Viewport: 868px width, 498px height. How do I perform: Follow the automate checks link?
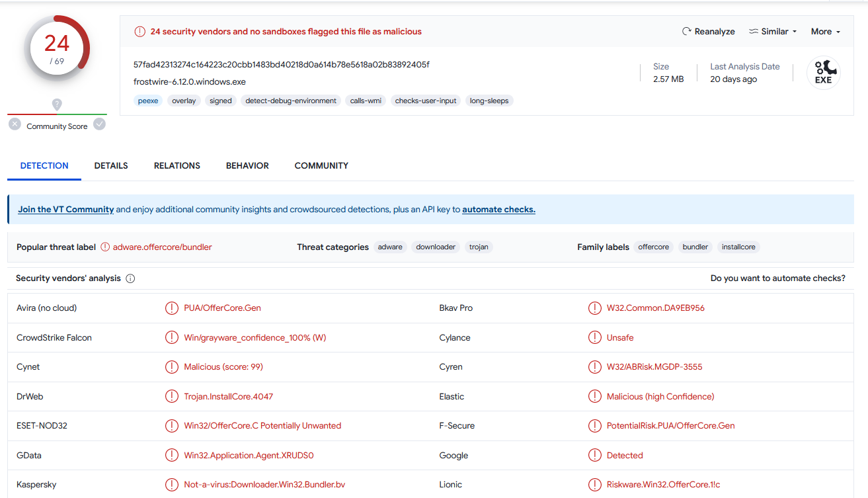click(x=498, y=209)
